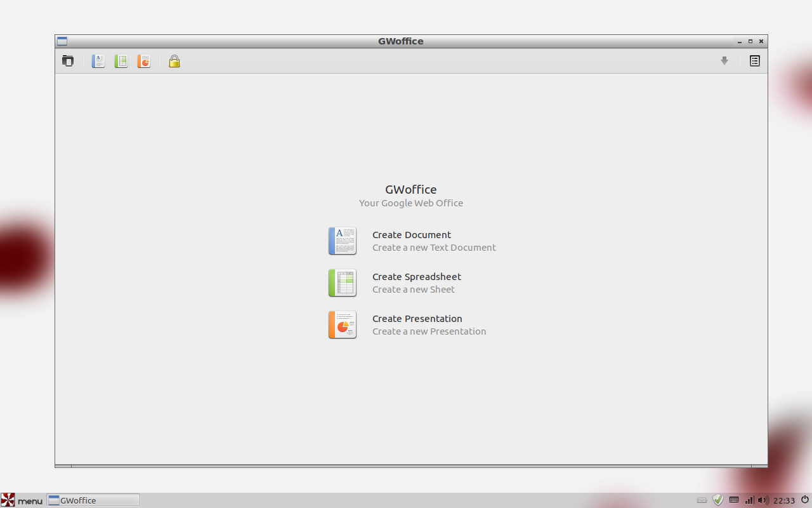Click the new text document toolbar icon
812x508 pixels.
click(98, 61)
